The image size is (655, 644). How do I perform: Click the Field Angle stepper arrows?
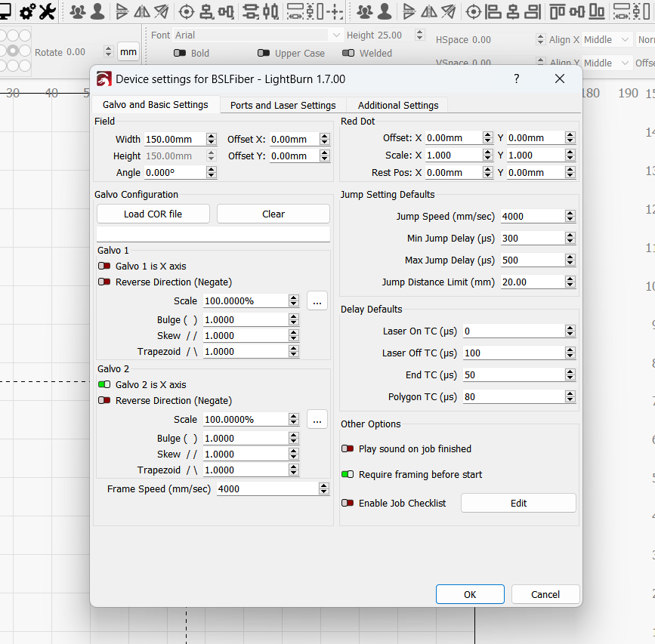[212, 172]
